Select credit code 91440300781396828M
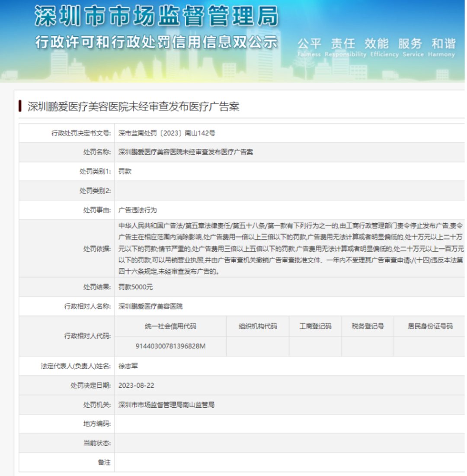This screenshot has width=467, height=476. [x=170, y=346]
